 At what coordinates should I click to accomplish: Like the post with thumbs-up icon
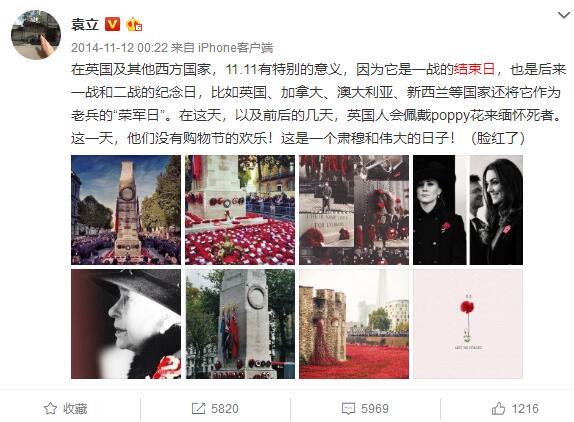click(498, 408)
